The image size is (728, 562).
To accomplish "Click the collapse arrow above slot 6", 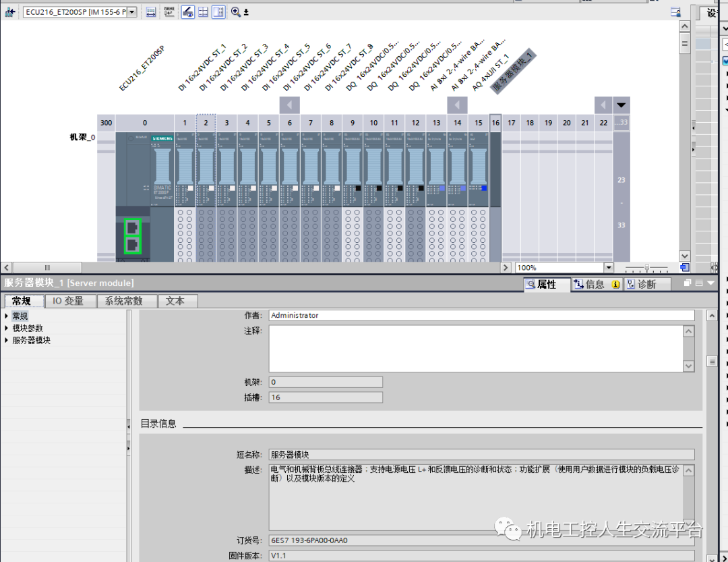I will coord(289,105).
